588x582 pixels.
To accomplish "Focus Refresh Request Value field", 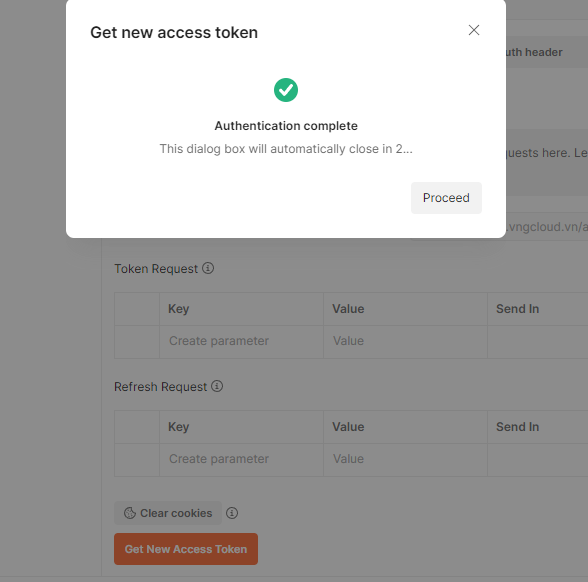I will (x=405, y=459).
